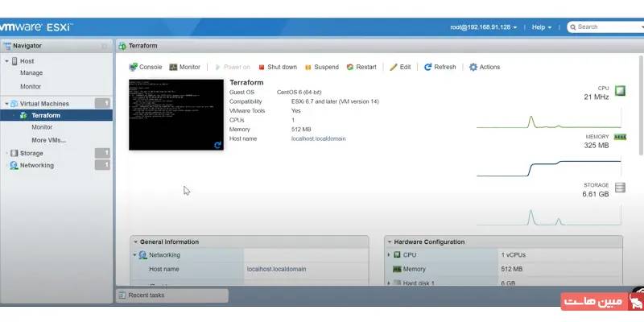The image size is (644, 322).
Task: Focus the Search field
Action: (606, 27)
